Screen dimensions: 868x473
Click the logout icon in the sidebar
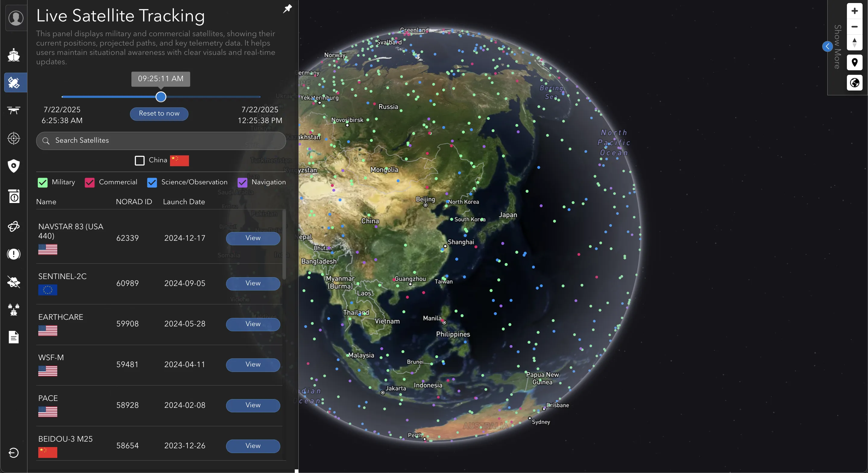pos(14,453)
